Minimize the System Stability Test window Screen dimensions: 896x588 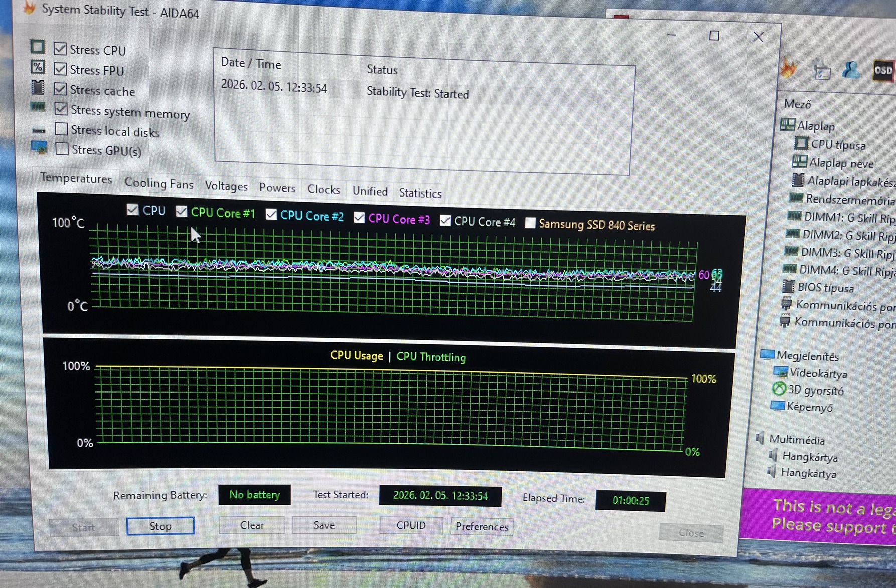pyautogui.click(x=672, y=35)
